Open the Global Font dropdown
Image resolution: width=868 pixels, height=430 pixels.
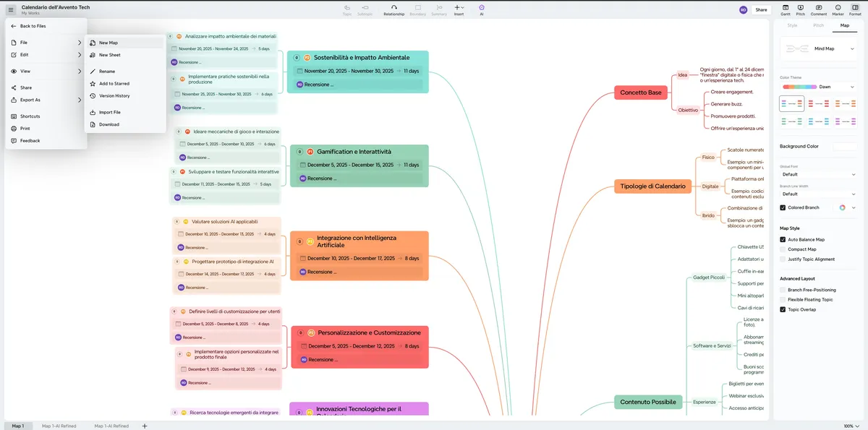pyautogui.click(x=820, y=174)
